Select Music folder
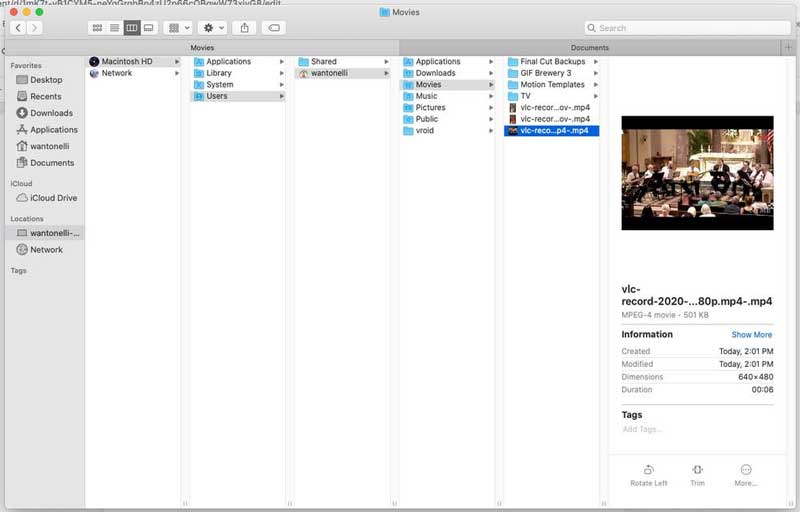Screen dimensions: 800x512 tap(448, 96)
